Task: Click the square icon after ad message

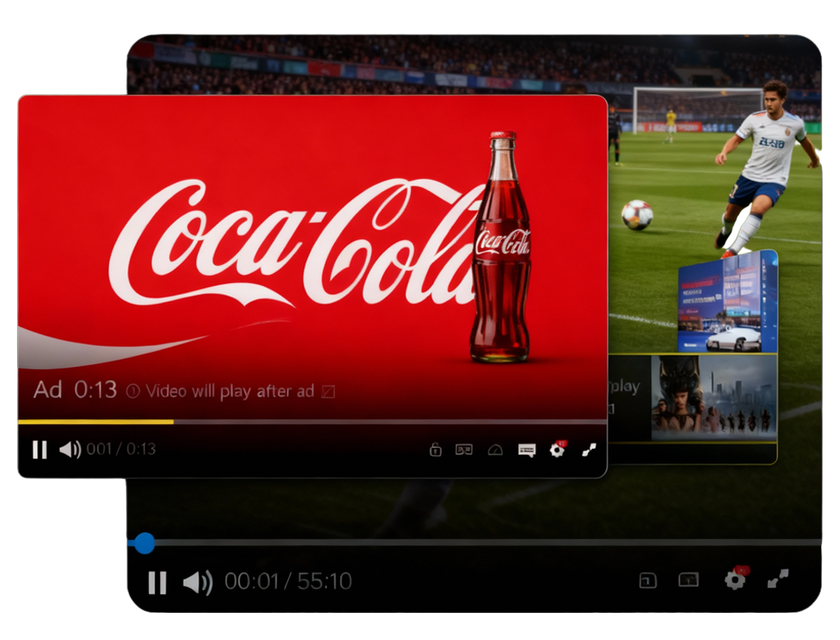Action: (328, 391)
